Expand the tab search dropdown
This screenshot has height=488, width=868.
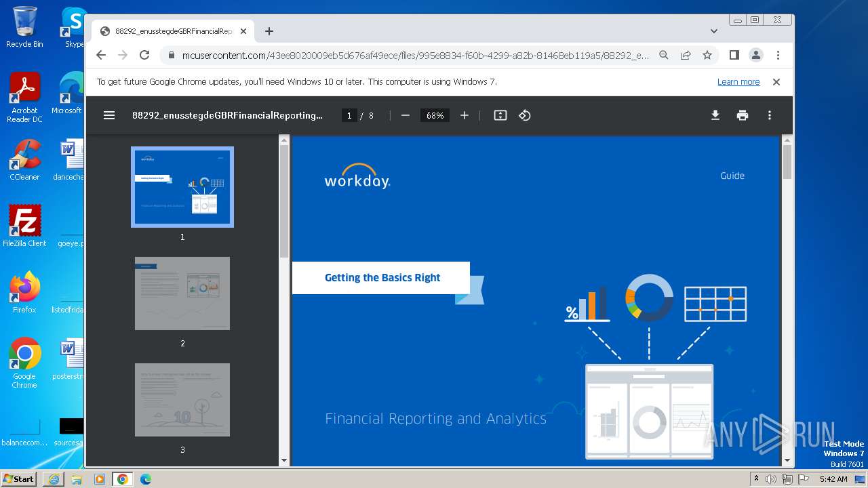click(x=714, y=31)
